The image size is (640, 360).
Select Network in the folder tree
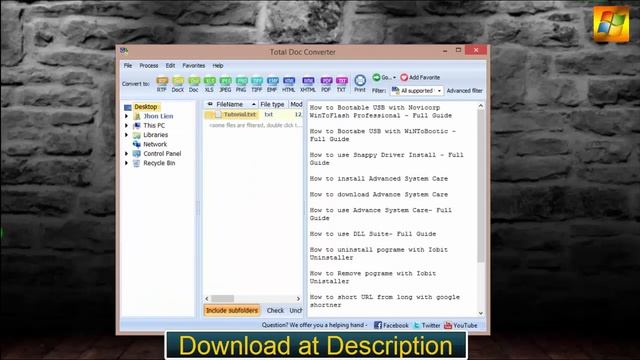pyautogui.click(x=155, y=144)
